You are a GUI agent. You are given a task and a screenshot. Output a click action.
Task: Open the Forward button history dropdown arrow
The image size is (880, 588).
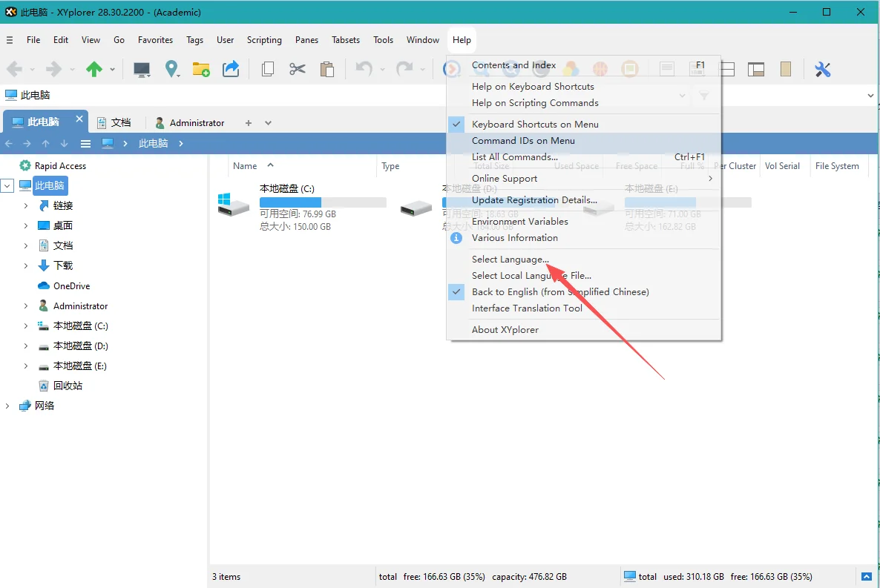click(x=72, y=70)
